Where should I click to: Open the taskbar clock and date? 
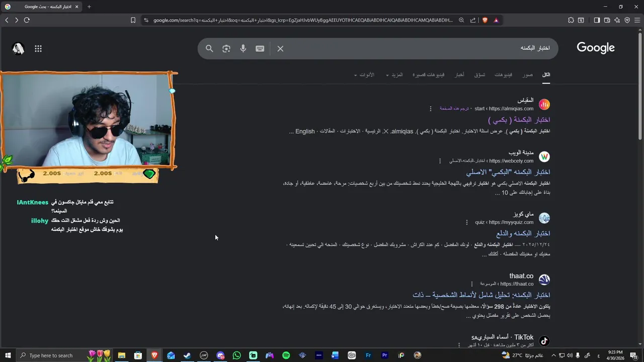coord(615,355)
